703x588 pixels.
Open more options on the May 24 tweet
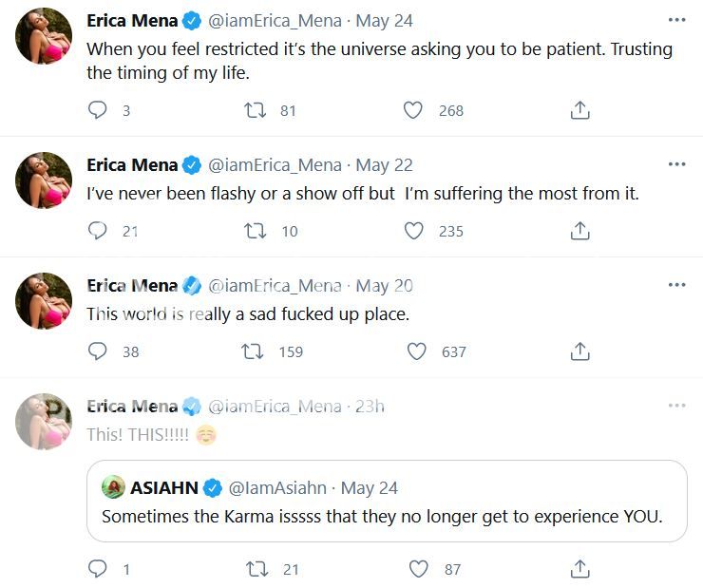coord(676,20)
